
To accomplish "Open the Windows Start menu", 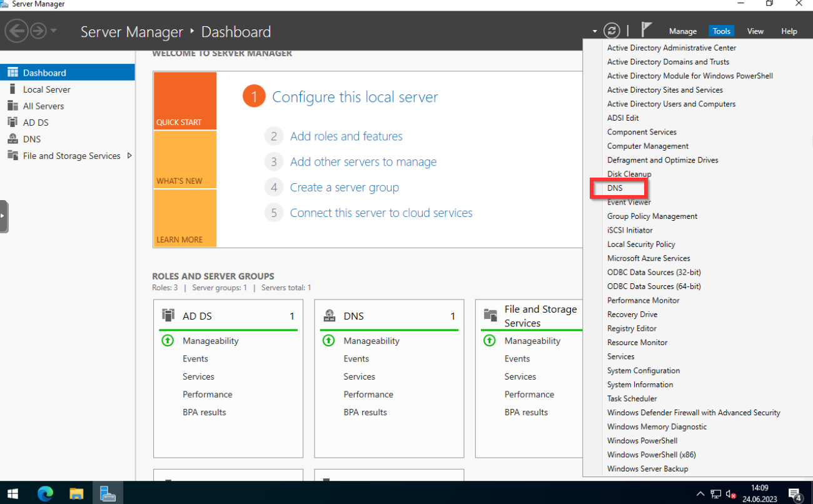I will point(13,493).
